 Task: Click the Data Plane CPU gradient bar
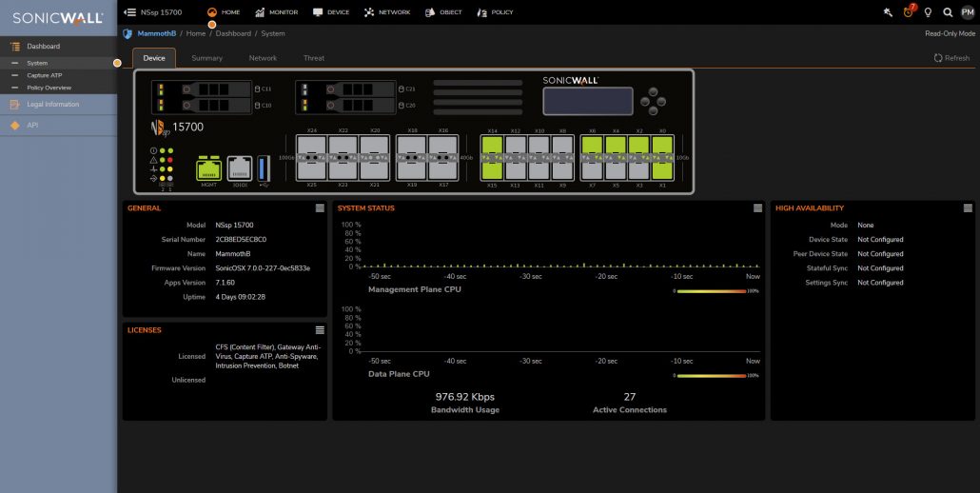click(x=712, y=376)
